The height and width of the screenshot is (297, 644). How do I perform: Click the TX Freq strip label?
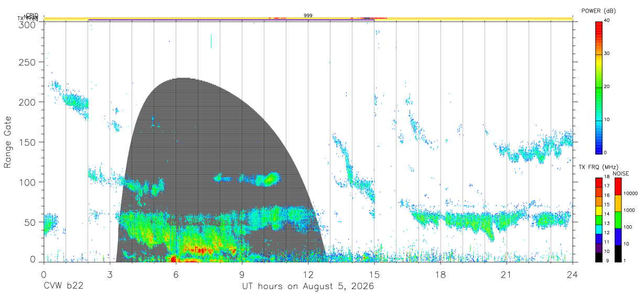tap(28, 19)
